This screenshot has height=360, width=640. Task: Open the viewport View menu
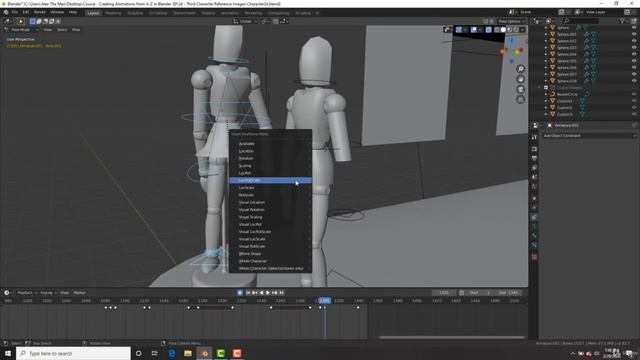(48, 30)
